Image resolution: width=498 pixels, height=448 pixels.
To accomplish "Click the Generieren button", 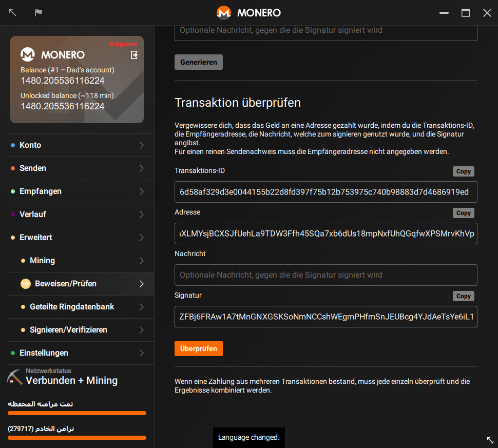I will pyautogui.click(x=199, y=62).
